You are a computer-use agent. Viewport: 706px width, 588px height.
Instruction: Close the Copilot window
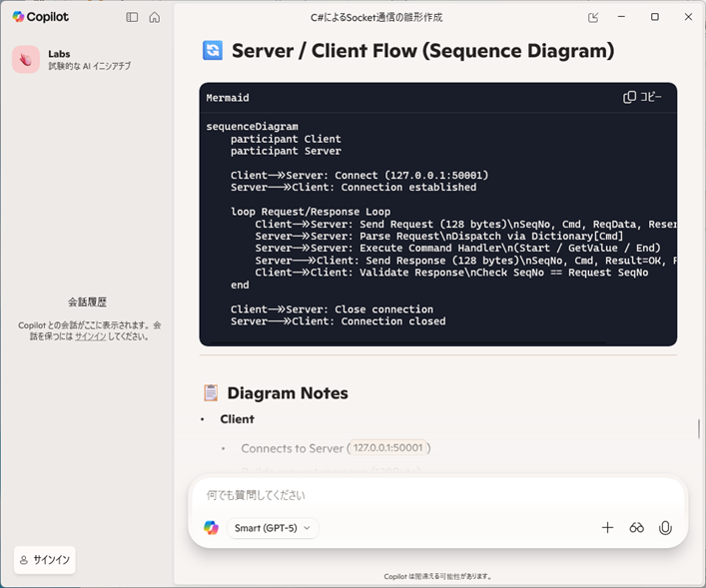(688, 17)
